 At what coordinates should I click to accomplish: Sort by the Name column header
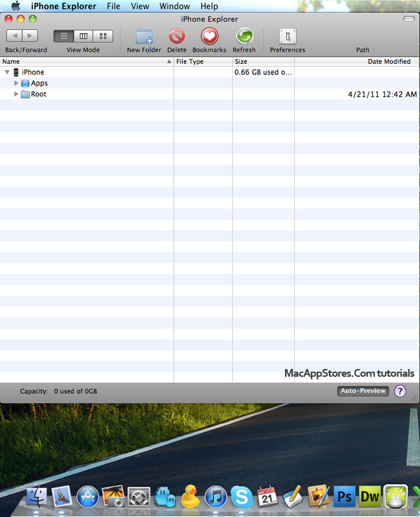pos(87,61)
